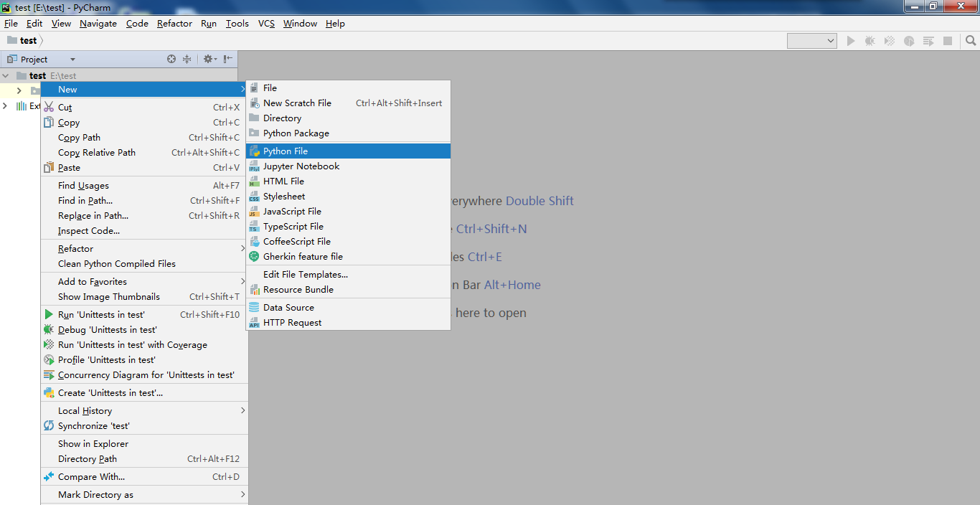Screen dimensions: 980x505
Task: Expand the subfolder under test
Action: point(19,90)
